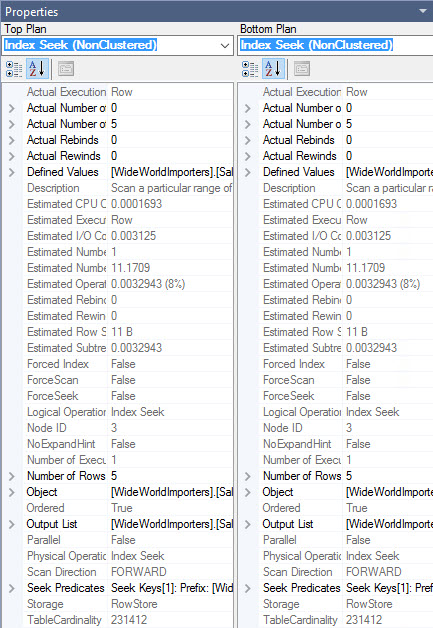Viewport: 433px width, 628px height.
Task: Click Categorized icon in Top Plan toolbar
Action: [x=14, y=68]
